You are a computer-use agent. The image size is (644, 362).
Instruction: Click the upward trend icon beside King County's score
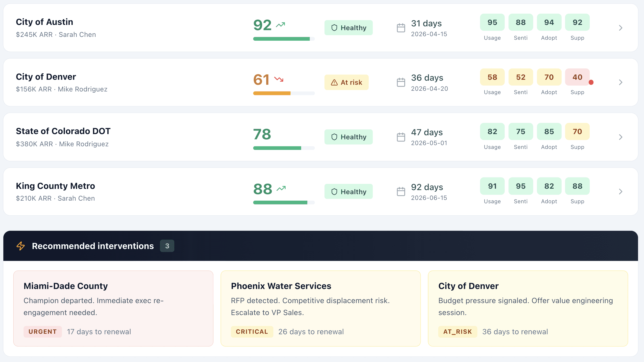pyautogui.click(x=281, y=188)
